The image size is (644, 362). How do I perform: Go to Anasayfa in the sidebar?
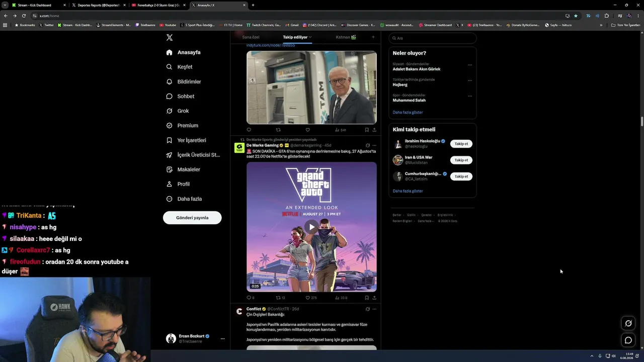[x=183, y=52]
